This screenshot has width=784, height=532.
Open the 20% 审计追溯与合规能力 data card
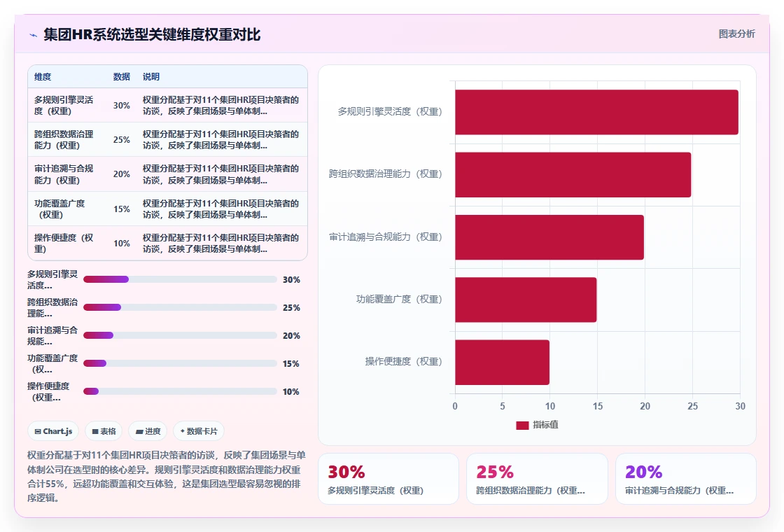point(685,479)
